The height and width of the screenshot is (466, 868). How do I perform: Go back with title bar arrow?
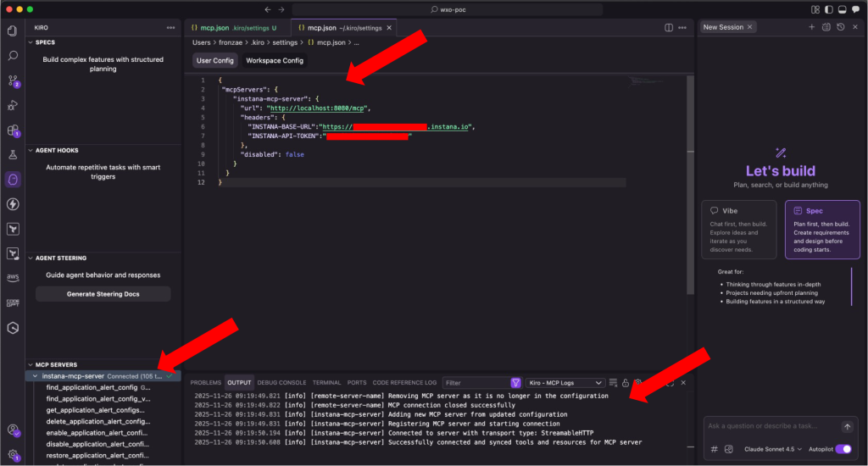268,9
